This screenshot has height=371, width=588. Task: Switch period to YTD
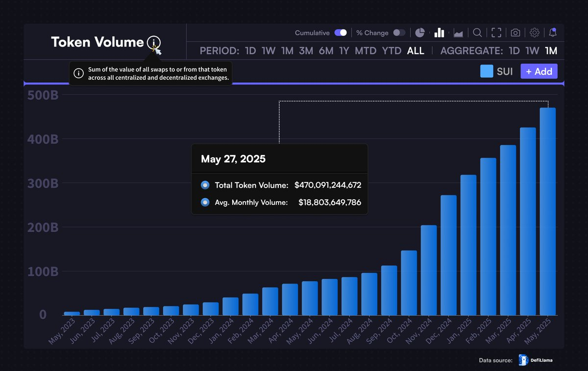point(392,50)
